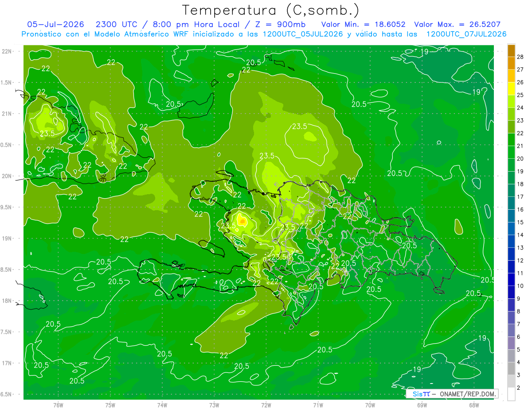Click the longitude label "71W"
The image size is (532, 411).
[x=318, y=405]
